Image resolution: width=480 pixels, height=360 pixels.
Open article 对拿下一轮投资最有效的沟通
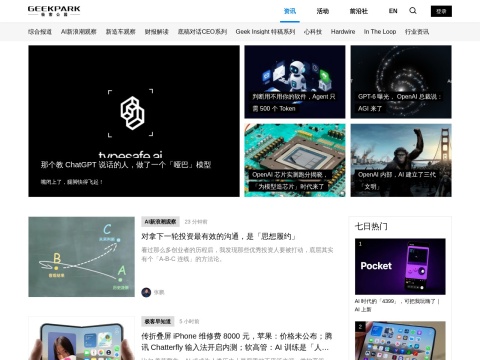coord(219,237)
